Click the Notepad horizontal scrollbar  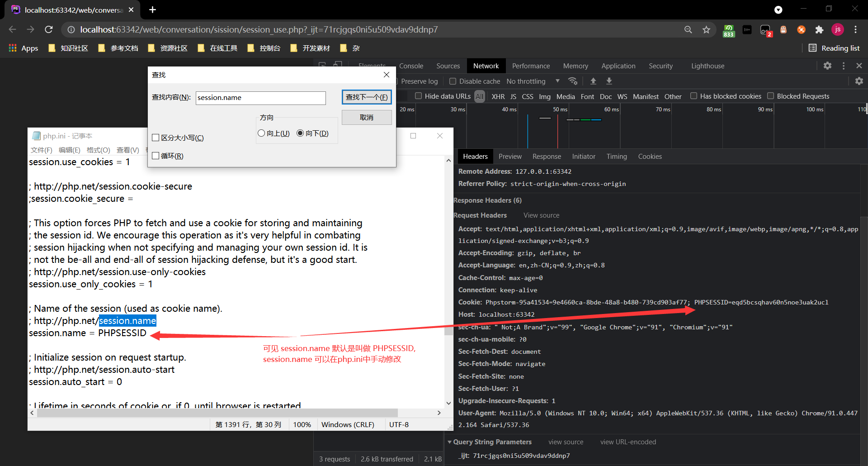point(217,413)
